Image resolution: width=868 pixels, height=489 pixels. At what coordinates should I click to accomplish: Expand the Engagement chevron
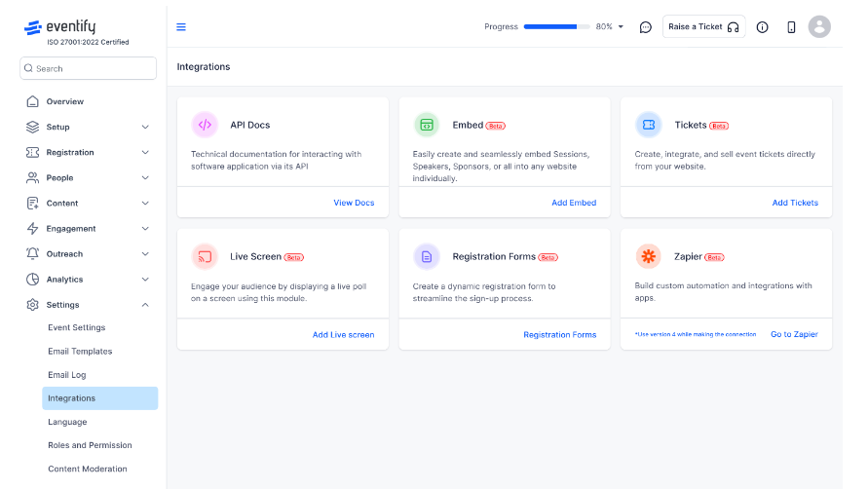[145, 228]
